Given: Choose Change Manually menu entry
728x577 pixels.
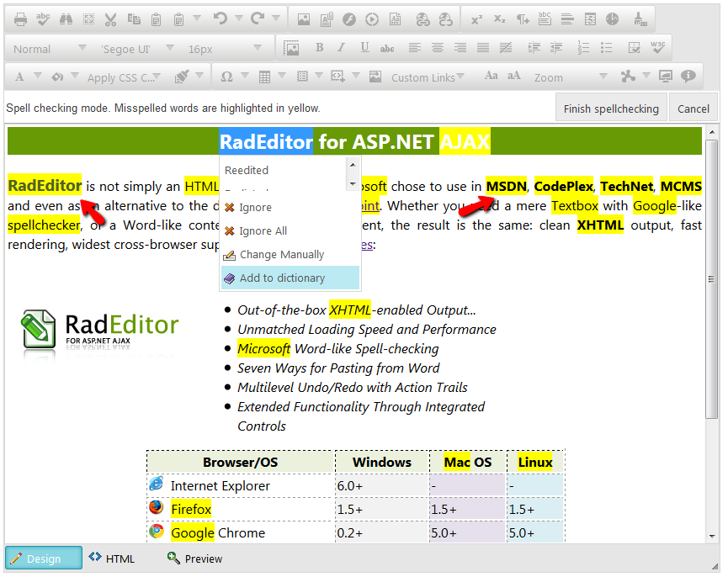Looking at the screenshot, I should (290, 255).
